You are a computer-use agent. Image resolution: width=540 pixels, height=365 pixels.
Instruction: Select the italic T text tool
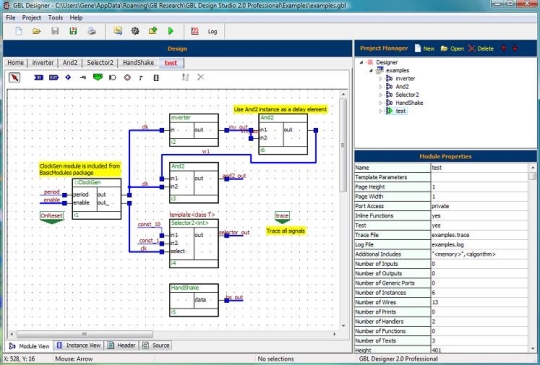click(141, 78)
